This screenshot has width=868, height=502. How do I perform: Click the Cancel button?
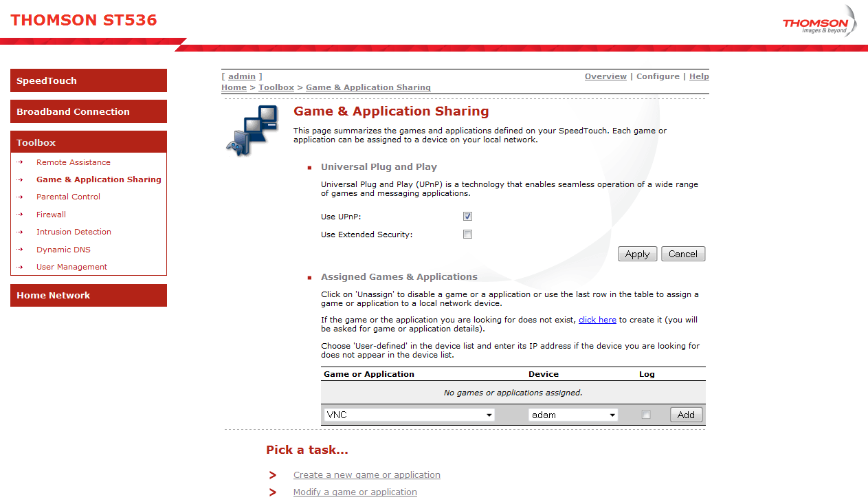point(683,254)
